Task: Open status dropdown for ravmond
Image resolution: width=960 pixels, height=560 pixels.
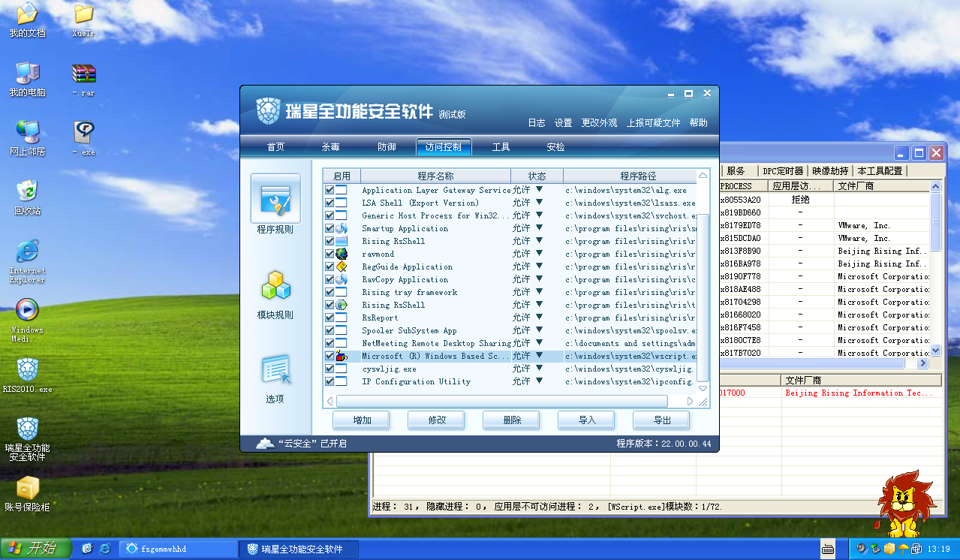Action: point(539,254)
